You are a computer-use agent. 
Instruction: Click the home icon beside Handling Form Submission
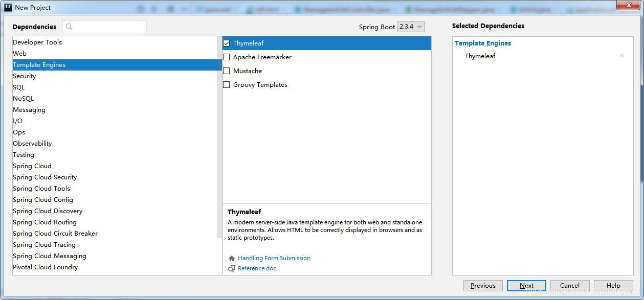[x=232, y=259]
